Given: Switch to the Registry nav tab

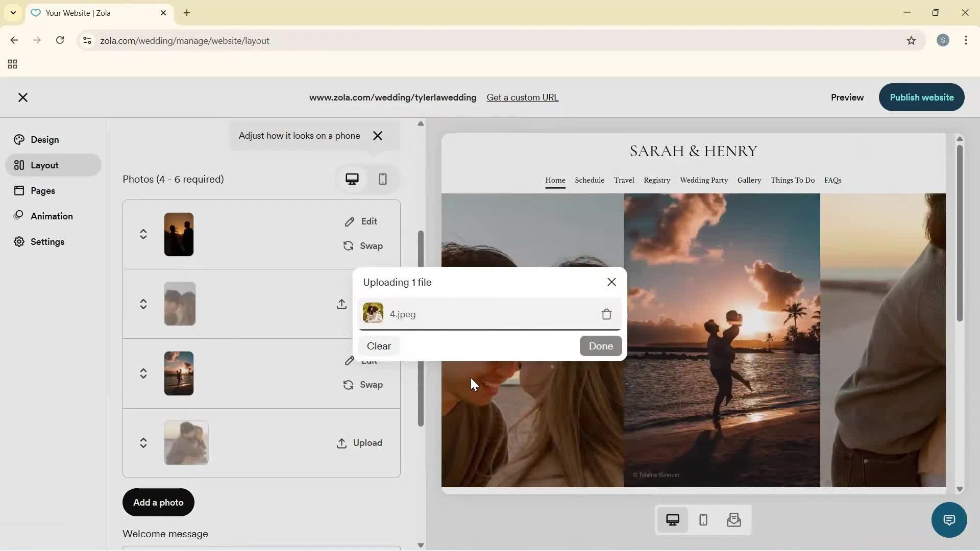Looking at the screenshot, I should 656,180.
